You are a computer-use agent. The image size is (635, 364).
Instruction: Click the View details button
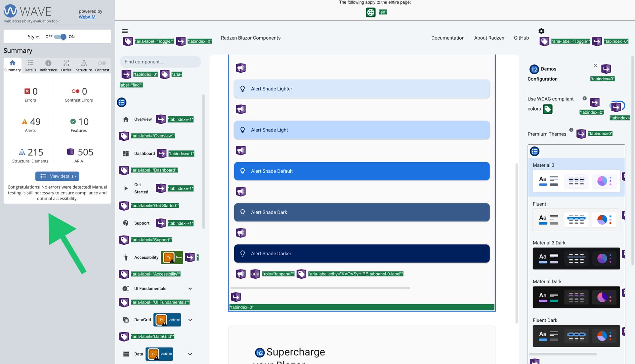[57, 176]
